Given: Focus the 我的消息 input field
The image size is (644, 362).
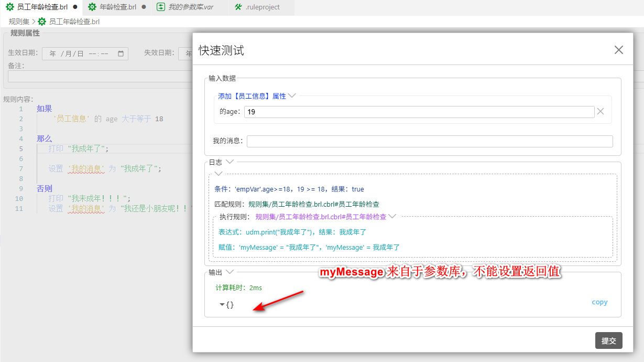Looking at the screenshot, I should (429, 141).
